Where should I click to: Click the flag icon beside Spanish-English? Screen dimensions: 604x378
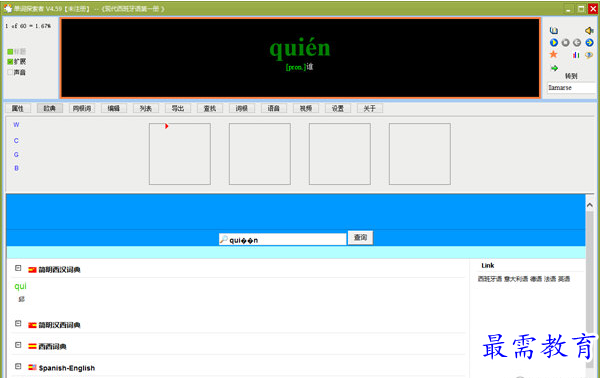(32, 368)
